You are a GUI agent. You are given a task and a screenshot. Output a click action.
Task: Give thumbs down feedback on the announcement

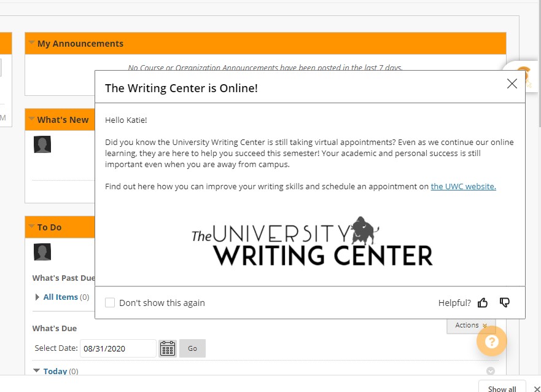[504, 302]
